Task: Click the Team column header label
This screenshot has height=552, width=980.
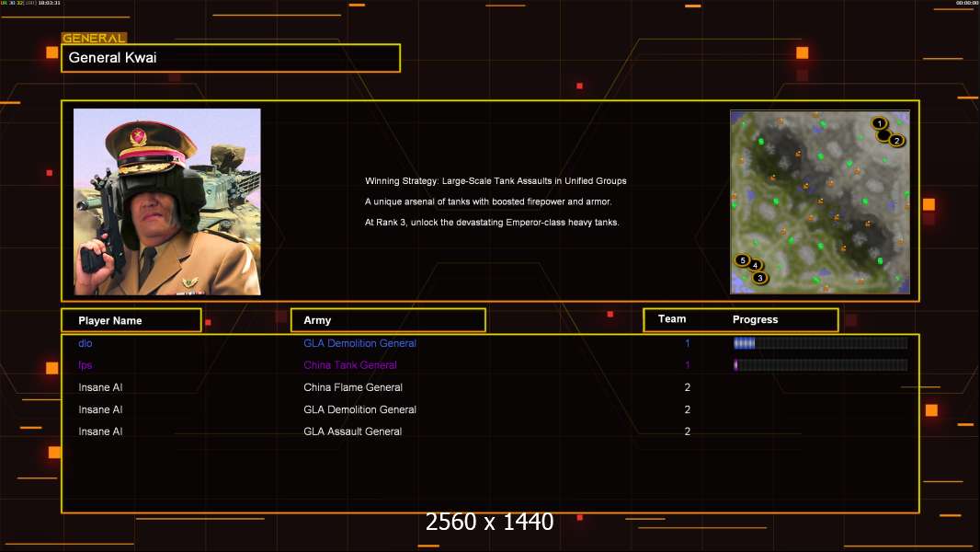Action: coord(672,319)
